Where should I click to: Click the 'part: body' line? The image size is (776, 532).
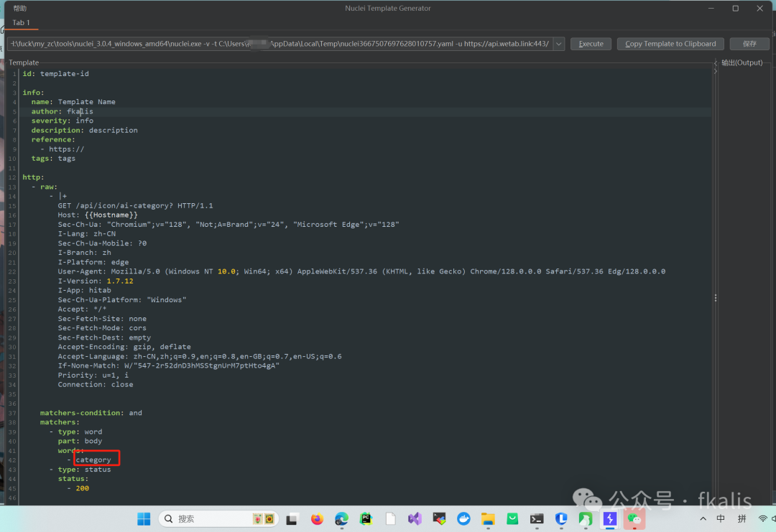pos(80,441)
